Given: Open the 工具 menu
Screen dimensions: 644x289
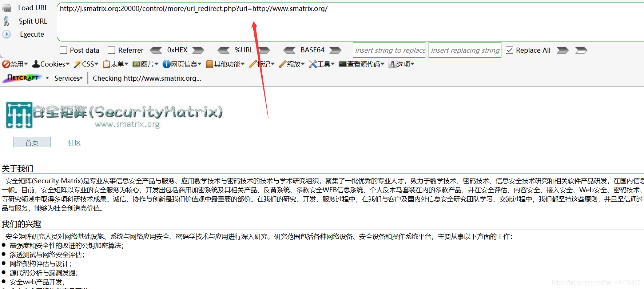Looking at the screenshot, I should pyautogui.click(x=326, y=64).
